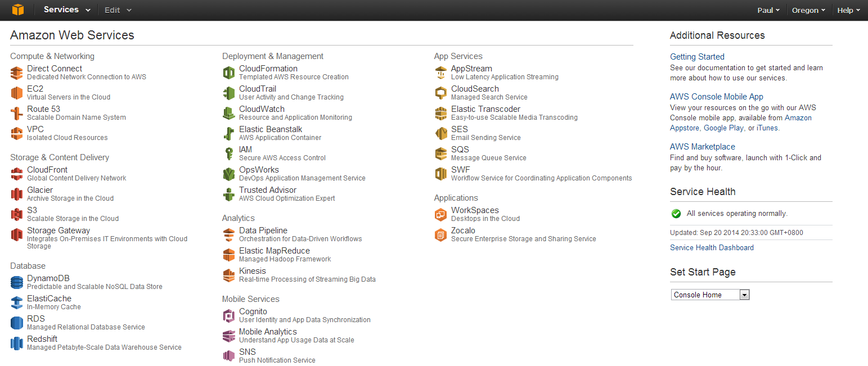Open the SQS service name link
Viewport: 868px width, 366px height.
point(460,150)
